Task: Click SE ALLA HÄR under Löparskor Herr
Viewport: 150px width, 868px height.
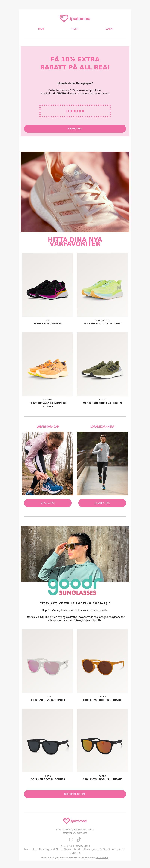Action: [x=102, y=503]
